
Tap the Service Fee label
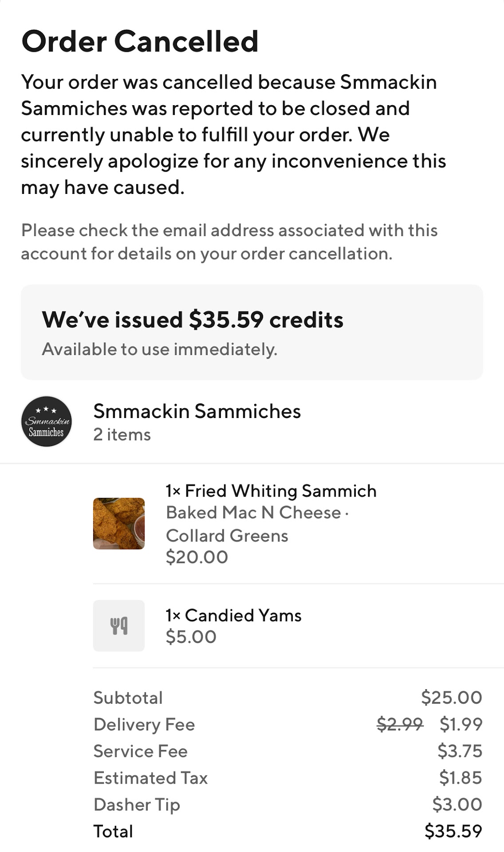tap(141, 751)
